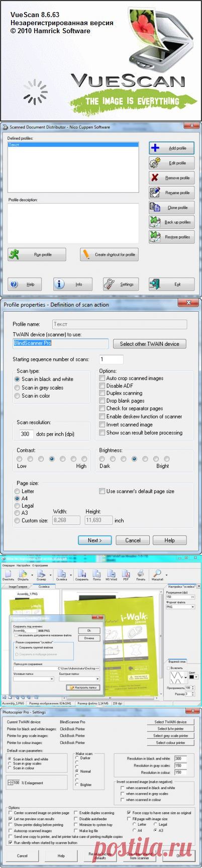Click the Почта toolbar icon
This screenshot has width=202, height=868.
pos(96,575)
